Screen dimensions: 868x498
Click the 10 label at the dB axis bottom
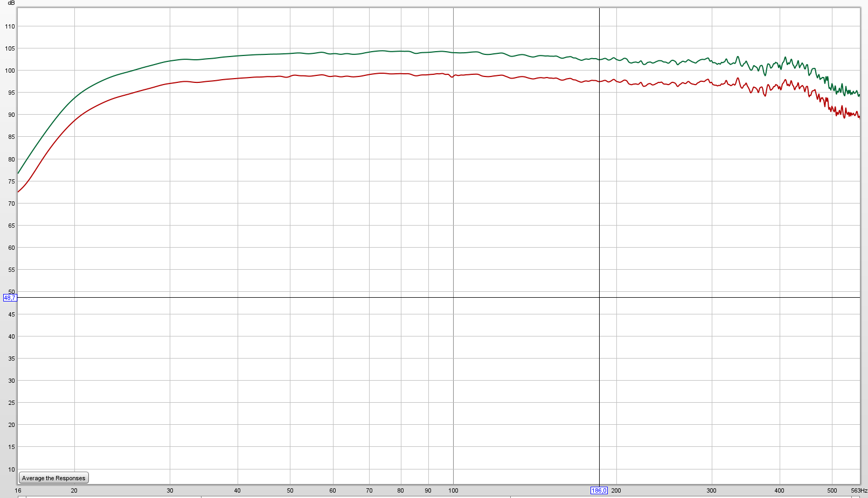11,469
